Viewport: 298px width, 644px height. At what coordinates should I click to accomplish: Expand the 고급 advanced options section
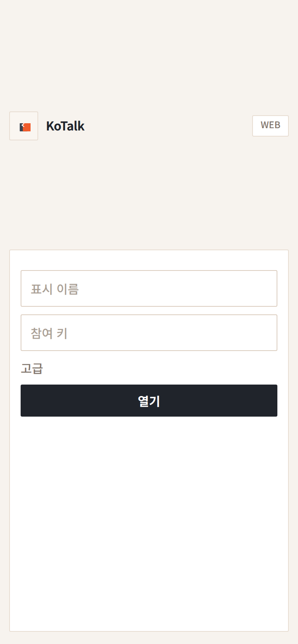click(x=32, y=368)
